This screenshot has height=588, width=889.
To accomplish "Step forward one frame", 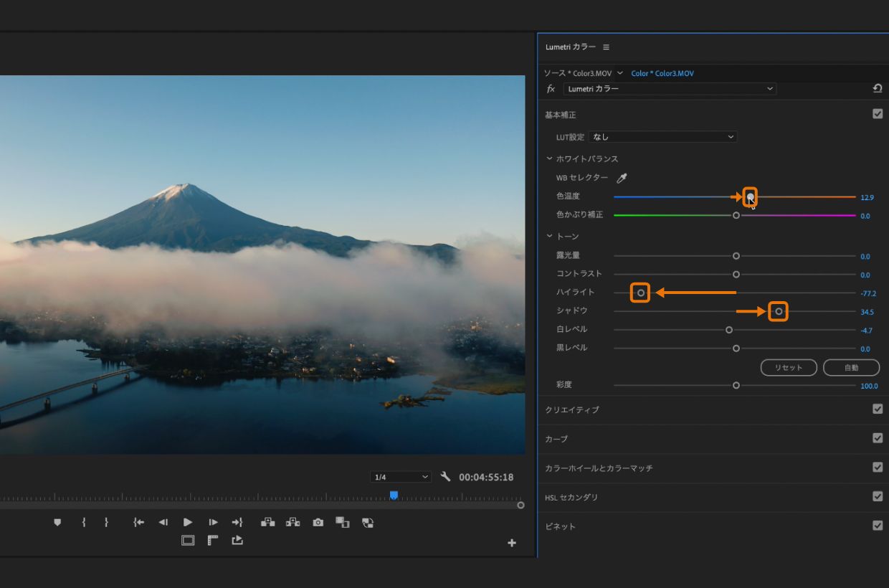I will click(x=213, y=523).
